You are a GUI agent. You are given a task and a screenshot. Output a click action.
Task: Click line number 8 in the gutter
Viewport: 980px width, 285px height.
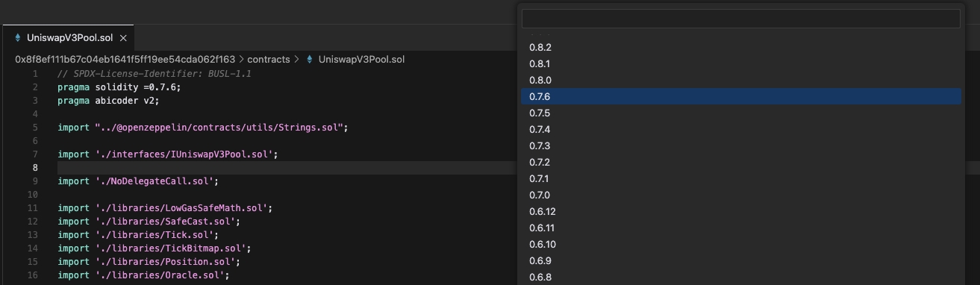(x=35, y=168)
